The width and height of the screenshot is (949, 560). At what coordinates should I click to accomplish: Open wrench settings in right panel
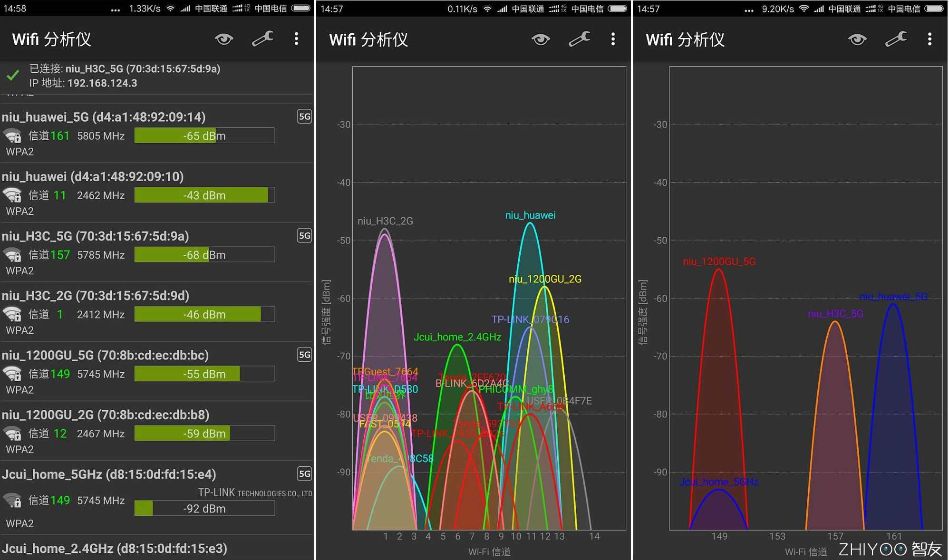point(896,39)
